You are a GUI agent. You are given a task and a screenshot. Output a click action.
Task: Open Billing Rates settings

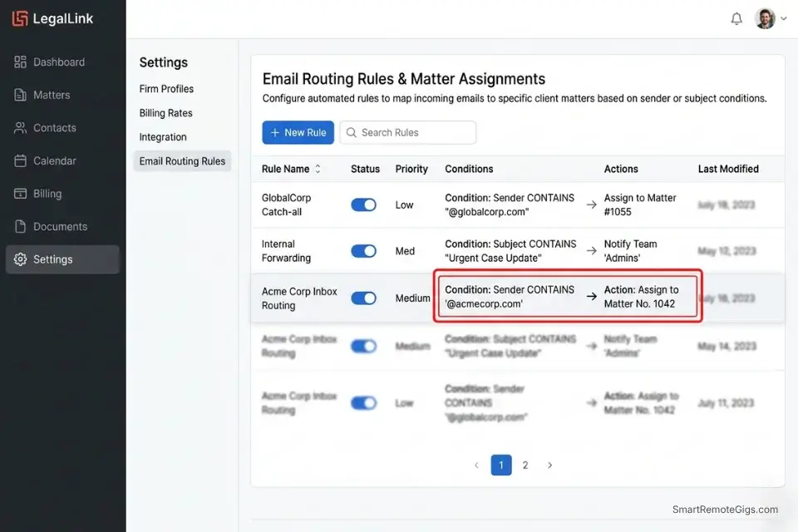coord(166,113)
